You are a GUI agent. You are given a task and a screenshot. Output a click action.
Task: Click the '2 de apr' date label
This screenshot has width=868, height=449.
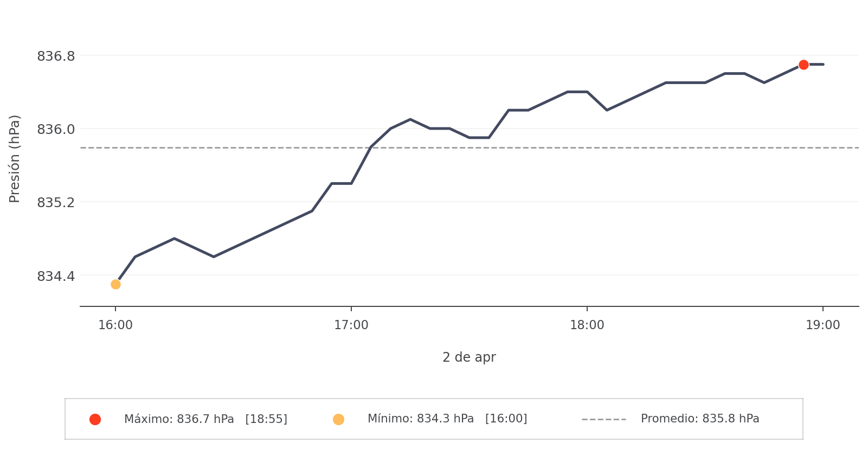pos(469,357)
